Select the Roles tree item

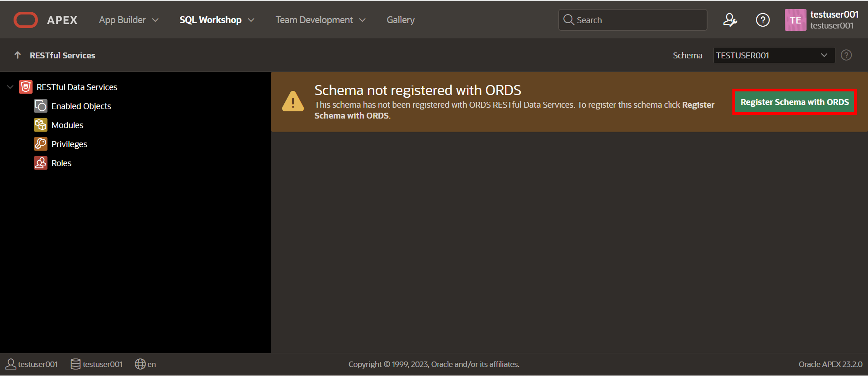click(61, 163)
